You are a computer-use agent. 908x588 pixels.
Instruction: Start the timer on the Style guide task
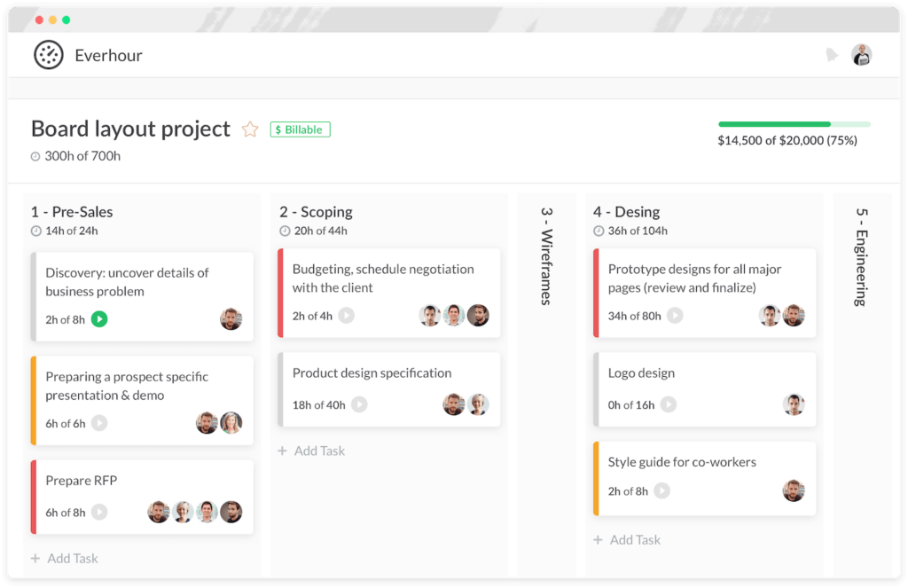pos(662,490)
